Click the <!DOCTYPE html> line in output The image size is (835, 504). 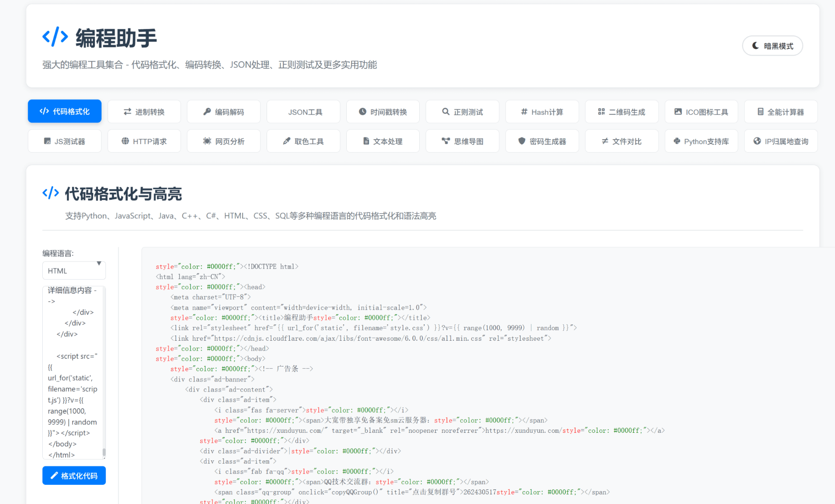coord(227,266)
